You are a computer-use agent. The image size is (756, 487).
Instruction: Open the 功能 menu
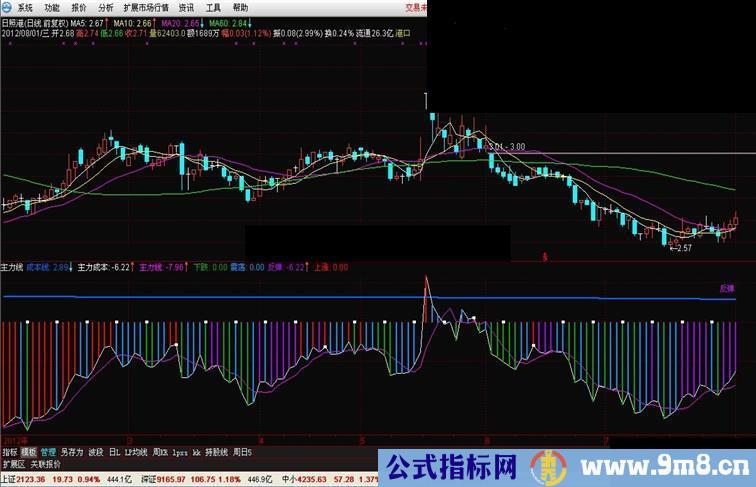coord(51,6)
